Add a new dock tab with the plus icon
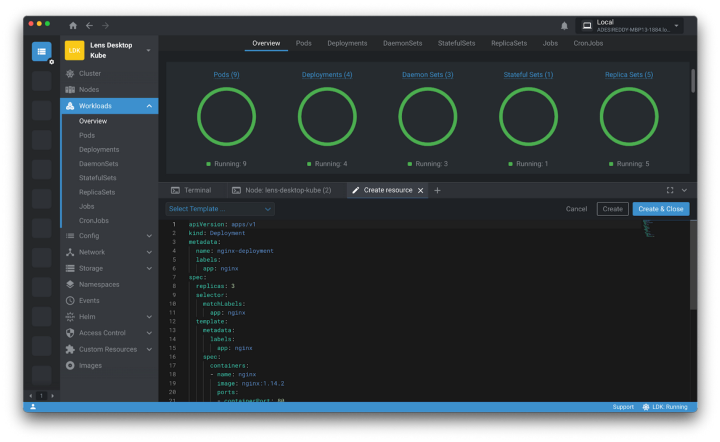The height and width of the screenshot is (442, 720). 437,190
